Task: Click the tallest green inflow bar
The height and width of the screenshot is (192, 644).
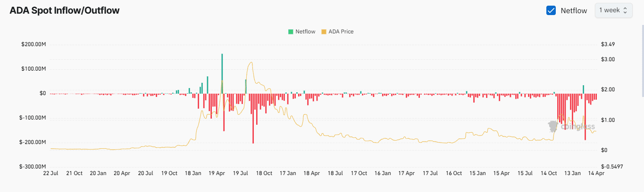Action: click(x=222, y=71)
